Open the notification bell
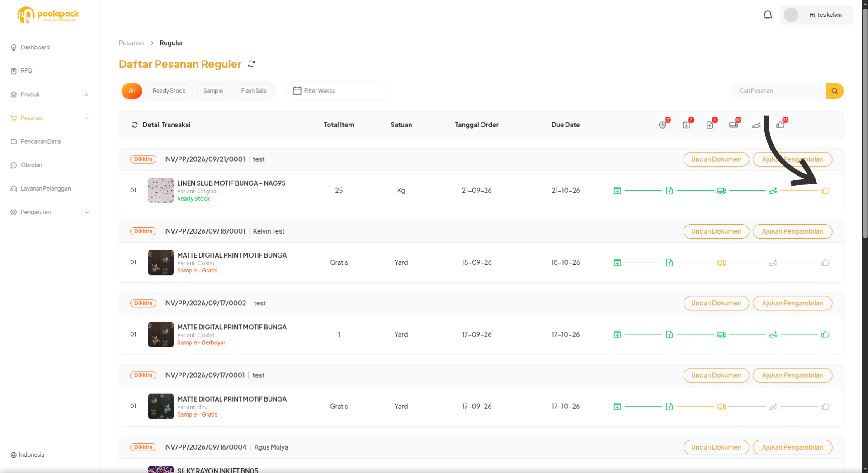The height and width of the screenshot is (473, 868). click(x=768, y=15)
